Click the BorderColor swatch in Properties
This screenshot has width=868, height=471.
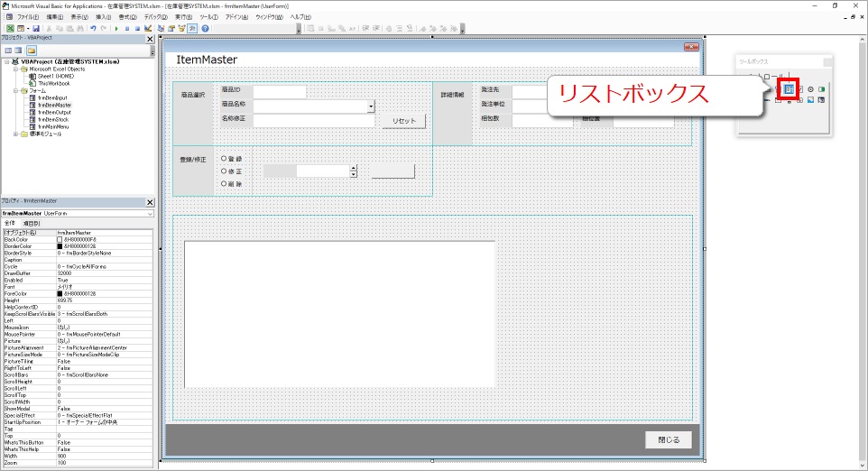coord(60,246)
